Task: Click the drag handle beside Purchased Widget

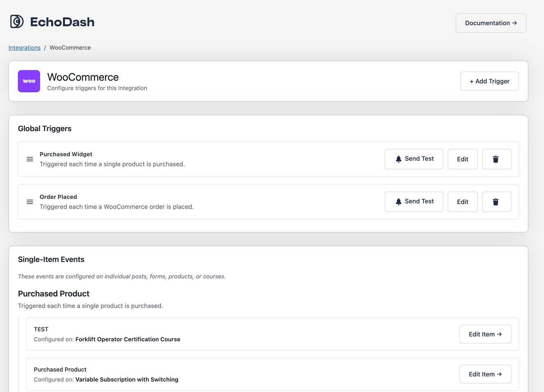Action: tap(30, 159)
